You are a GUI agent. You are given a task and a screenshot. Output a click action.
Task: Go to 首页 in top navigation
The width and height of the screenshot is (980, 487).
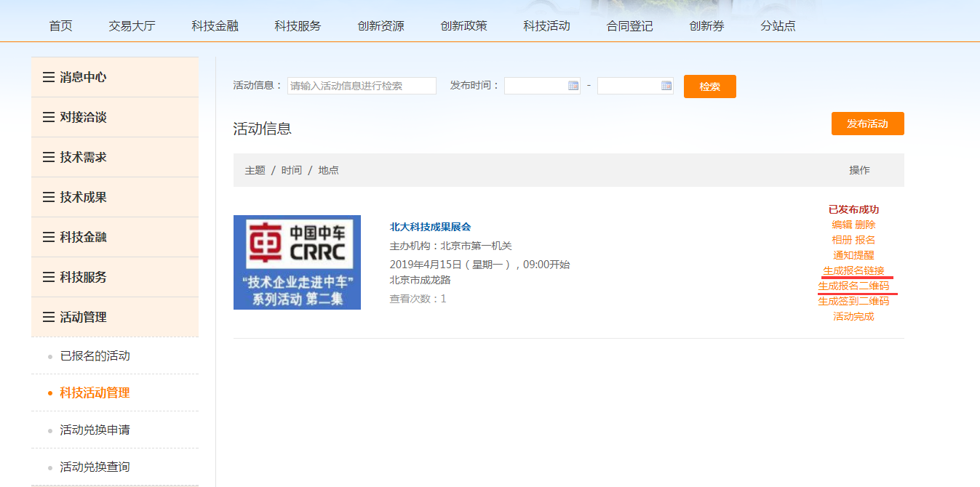[x=61, y=25]
